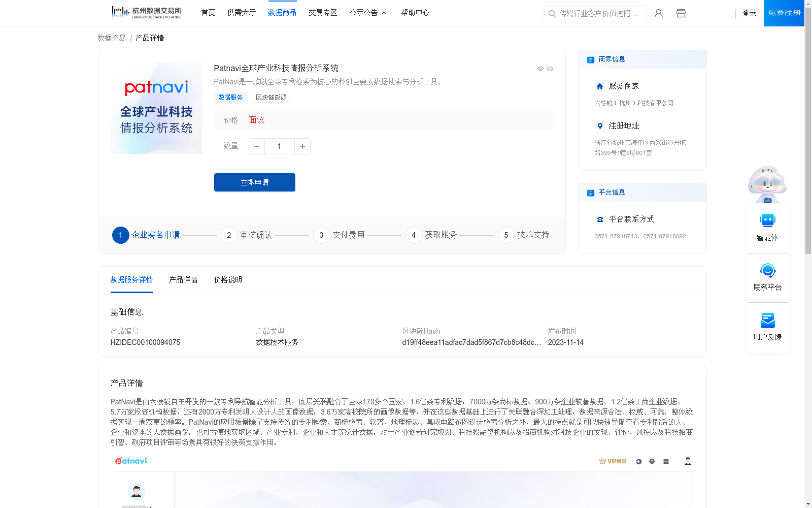This screenshot has width=812, height=508.
Task: Increase quantity with plus button
Action: pos(302,146)
